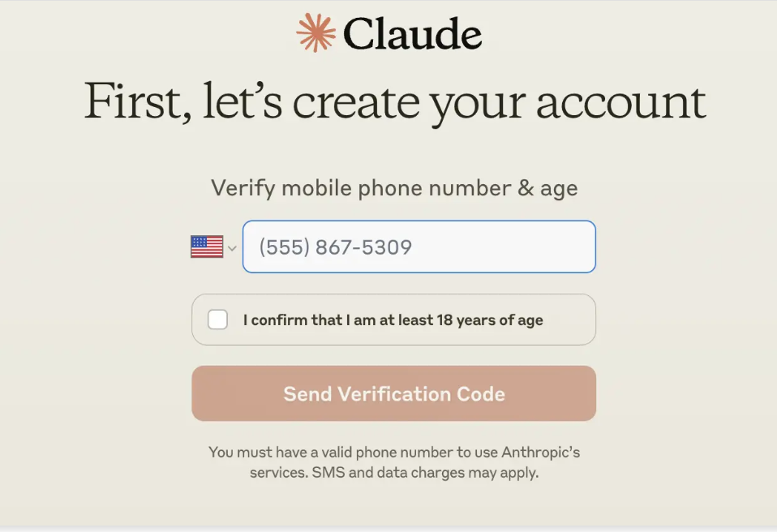Click the word "account" in the heading

click(620, 102)
